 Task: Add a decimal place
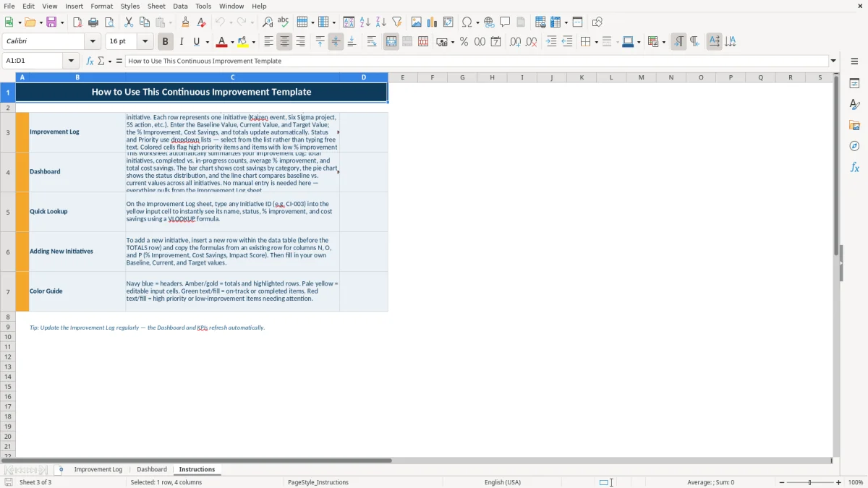coord(515,42)
